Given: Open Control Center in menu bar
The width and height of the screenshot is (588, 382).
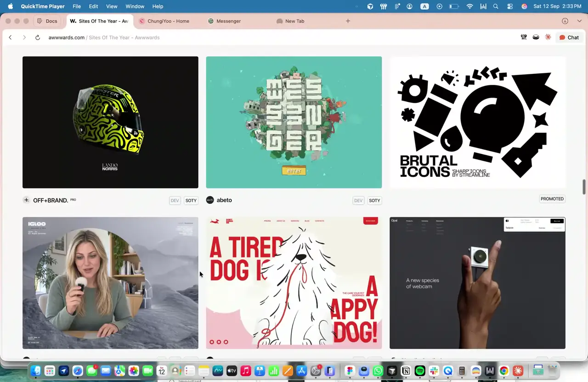Looking at the screenshot, I should click(510, 6).
